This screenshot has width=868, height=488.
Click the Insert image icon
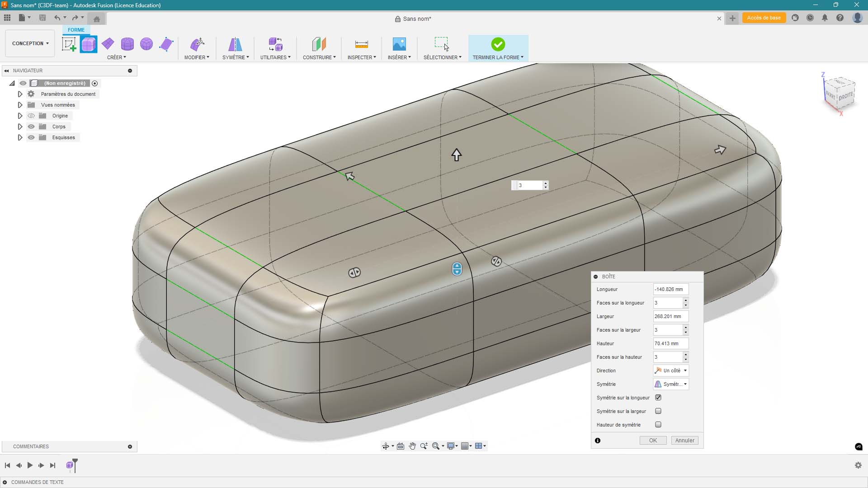399,44
